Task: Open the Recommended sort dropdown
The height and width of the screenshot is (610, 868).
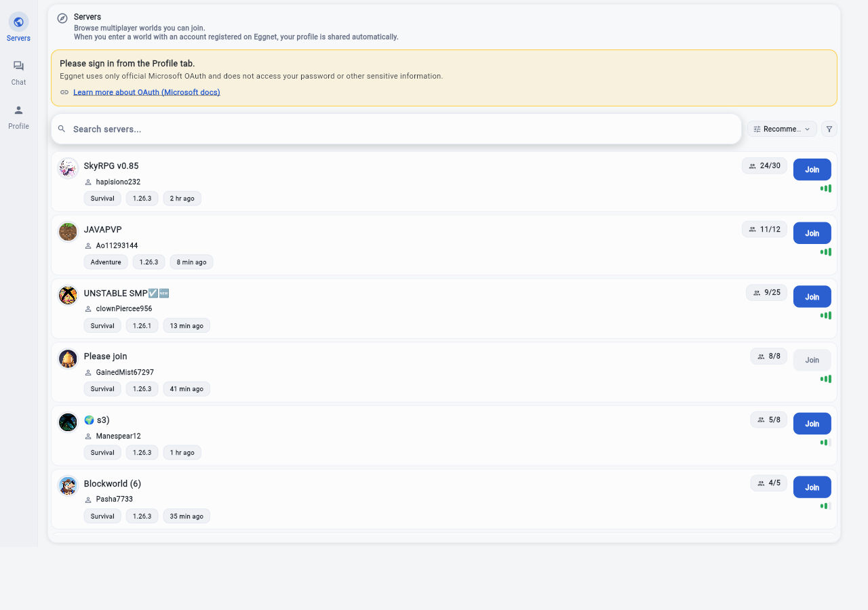Action: click(782, 129)
